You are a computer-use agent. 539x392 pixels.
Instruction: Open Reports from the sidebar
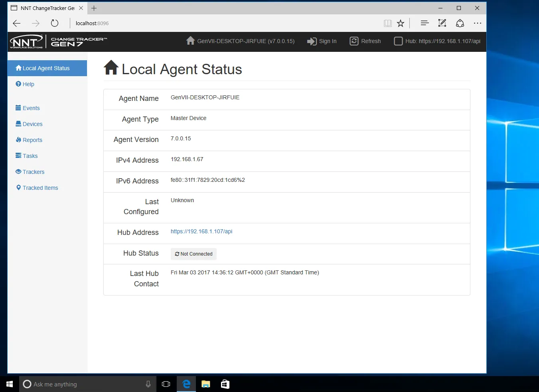[29, 140]
